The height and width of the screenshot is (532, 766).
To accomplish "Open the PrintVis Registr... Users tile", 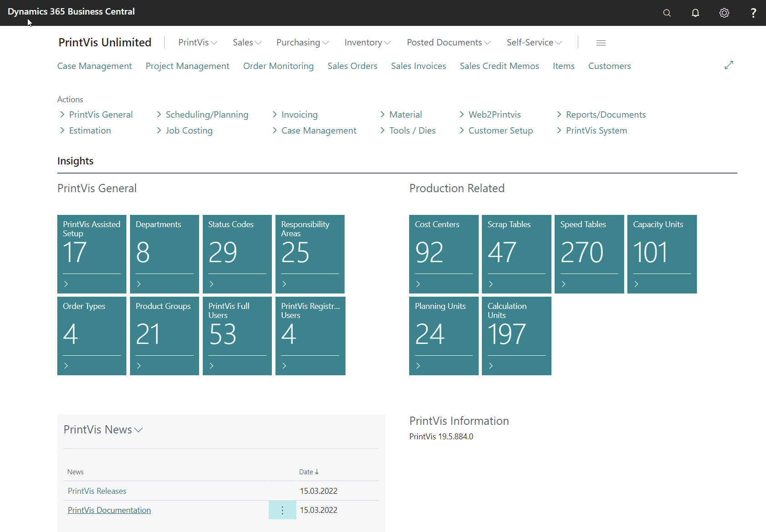I will tap(310, 336).
